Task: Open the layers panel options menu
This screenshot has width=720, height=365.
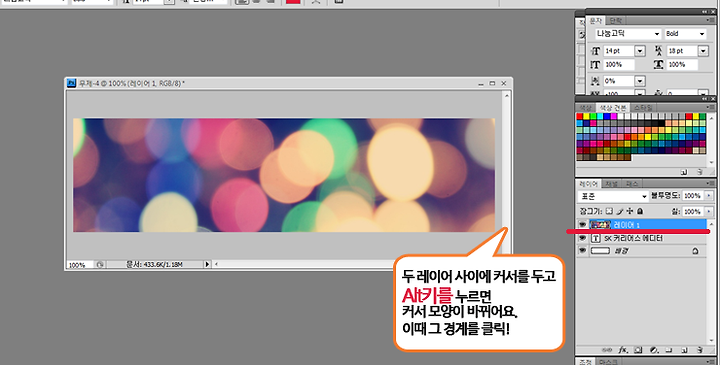Action: [x=710, y=183]
